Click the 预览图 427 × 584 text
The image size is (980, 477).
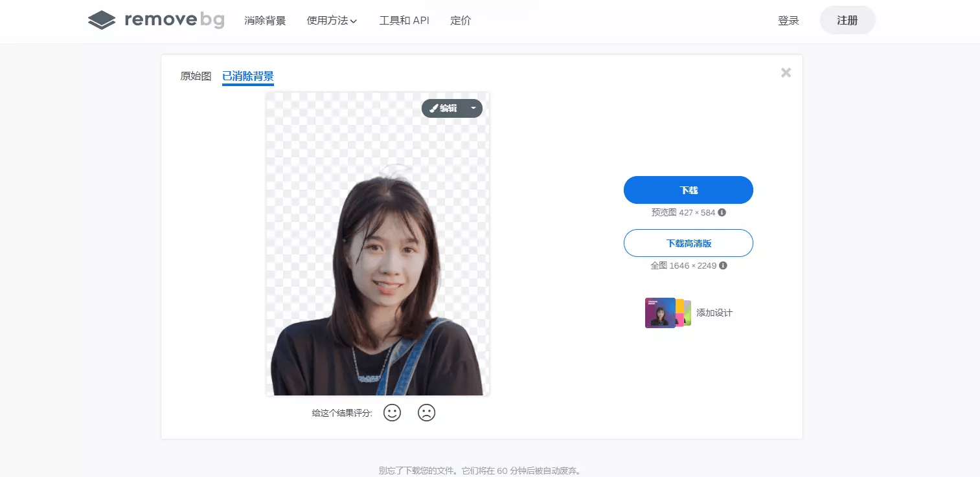[683, 212]
